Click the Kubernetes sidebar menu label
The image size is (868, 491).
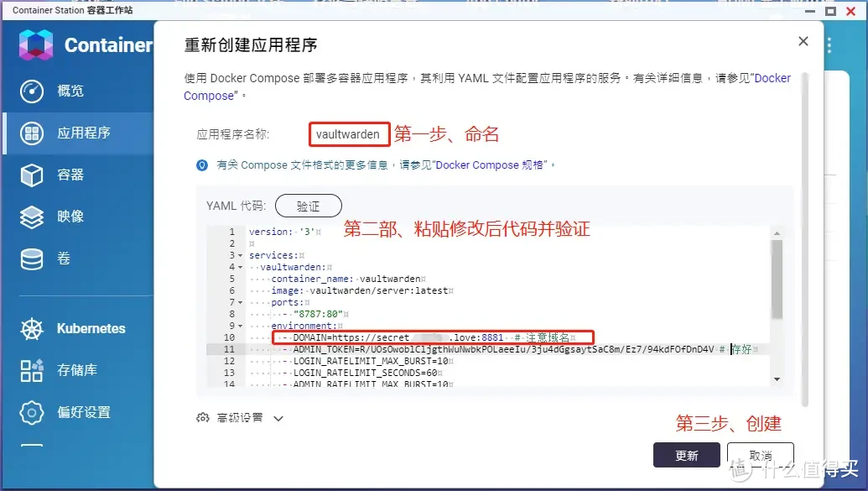(x=91, y=329)
